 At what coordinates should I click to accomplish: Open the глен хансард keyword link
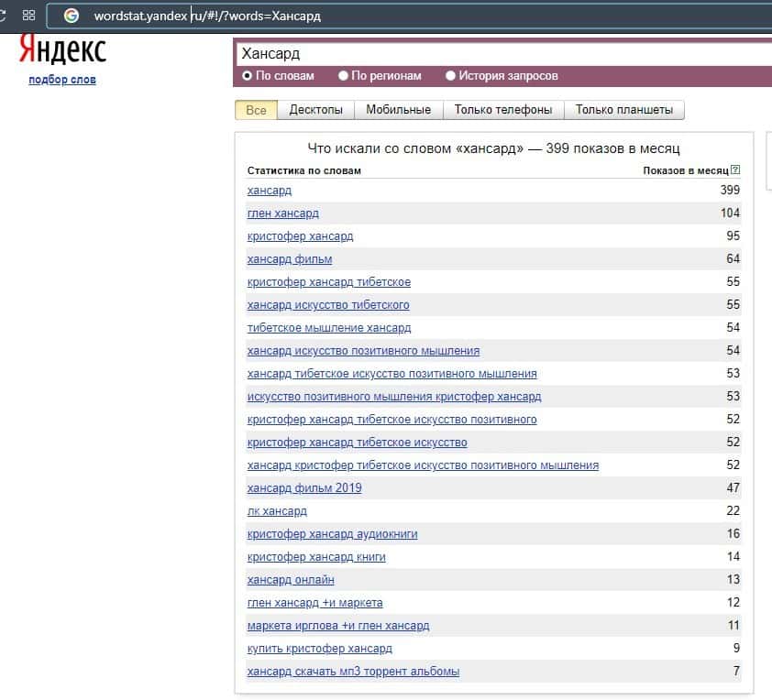(283, 213)
